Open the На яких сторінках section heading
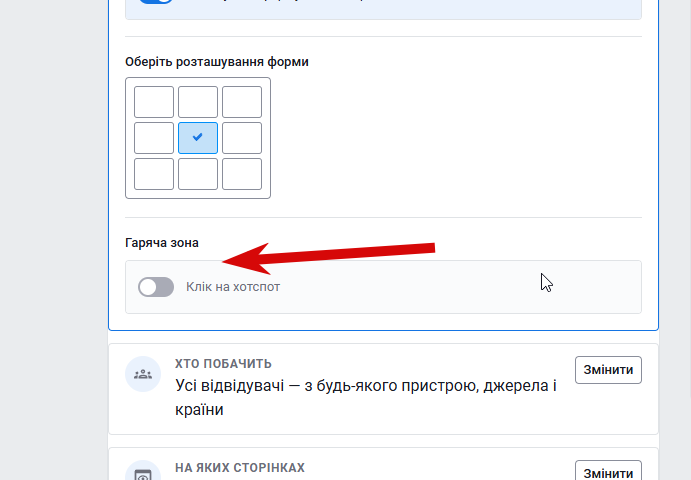This screenshot has width=691, height=480. click(240, 468)
